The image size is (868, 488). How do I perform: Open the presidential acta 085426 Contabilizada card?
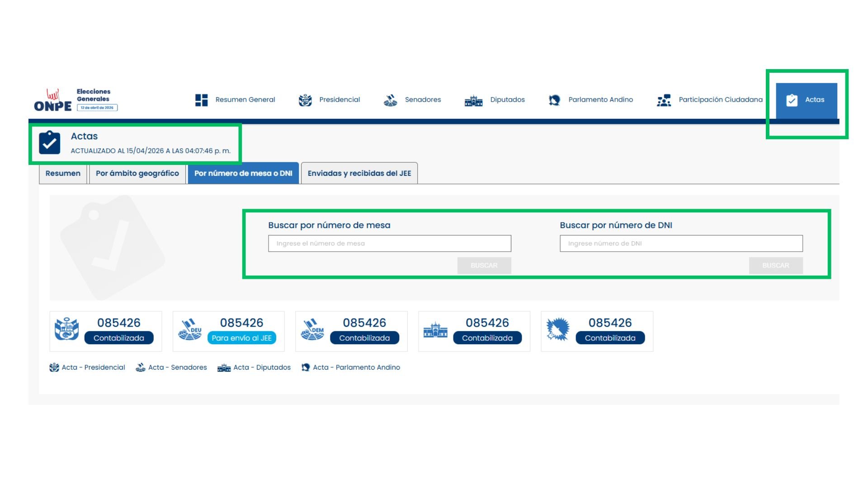coord(105,331)
